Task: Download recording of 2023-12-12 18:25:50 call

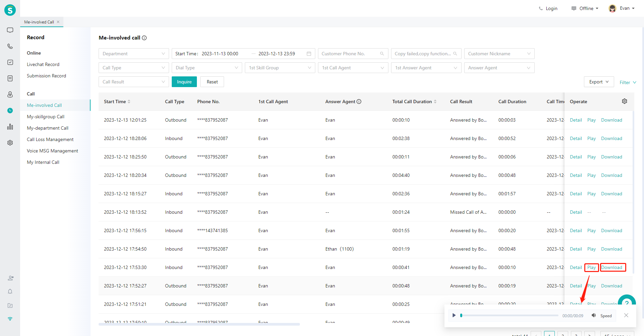Action: [611, 157]
